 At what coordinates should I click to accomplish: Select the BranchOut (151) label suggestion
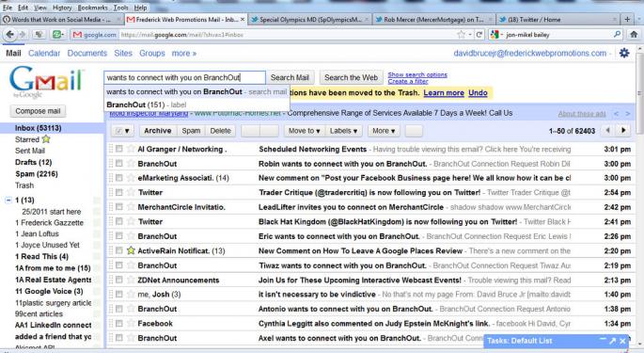pos(196,104)
